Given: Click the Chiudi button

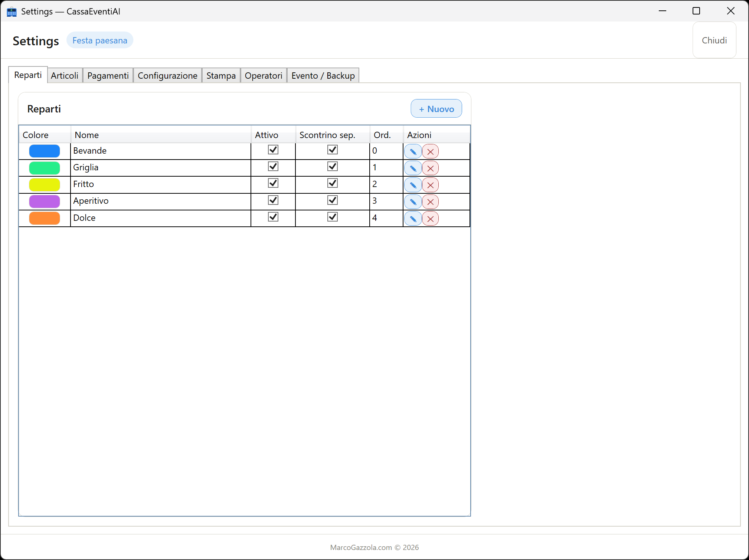Looking at the screenshot, I should [714, 40].
